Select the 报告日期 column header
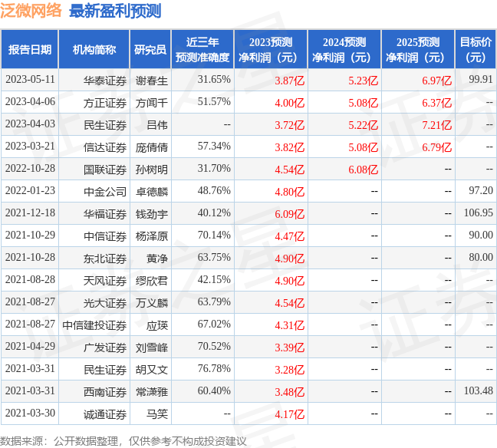497x448 pixels. tap(30, 49)
